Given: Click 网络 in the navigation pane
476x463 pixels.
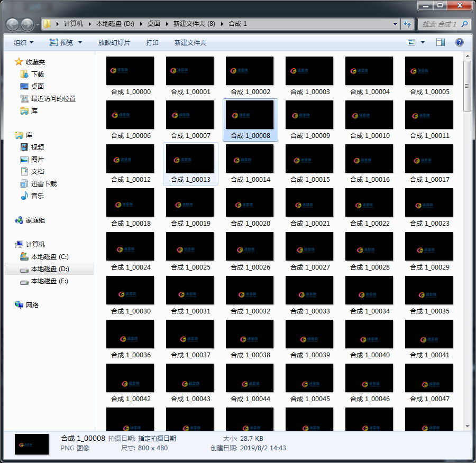Looking at the screenshot, I should coord(32,305).
